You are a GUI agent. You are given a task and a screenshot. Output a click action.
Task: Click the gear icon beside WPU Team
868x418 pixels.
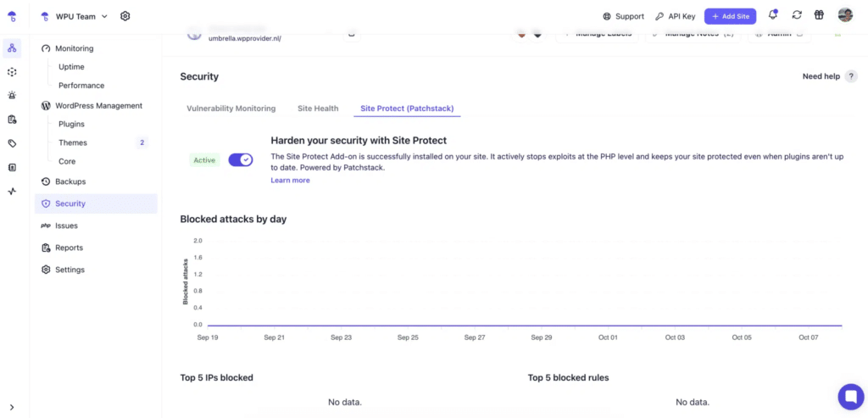(x=125, y=16)
